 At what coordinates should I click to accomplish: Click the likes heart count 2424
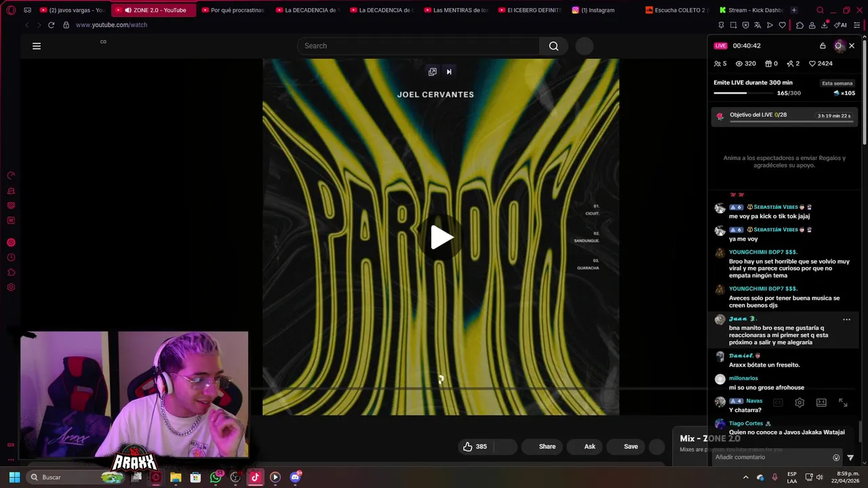tap(821, 64)
